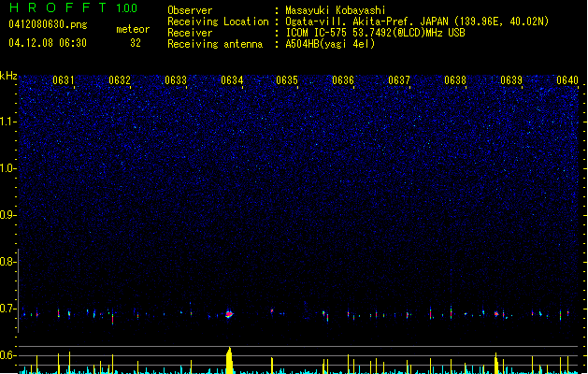
Task: Click the 0640 time marker
Action: (x=567, y=80)
